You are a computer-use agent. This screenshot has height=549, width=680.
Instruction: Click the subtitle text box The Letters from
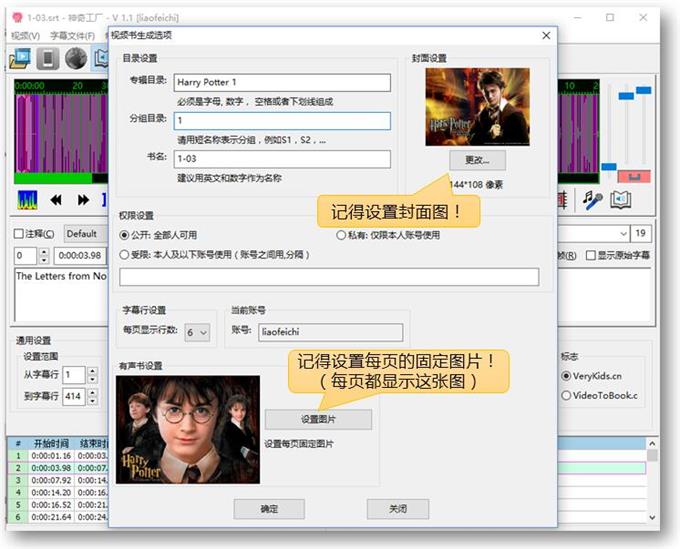click(x=61, y=295)
